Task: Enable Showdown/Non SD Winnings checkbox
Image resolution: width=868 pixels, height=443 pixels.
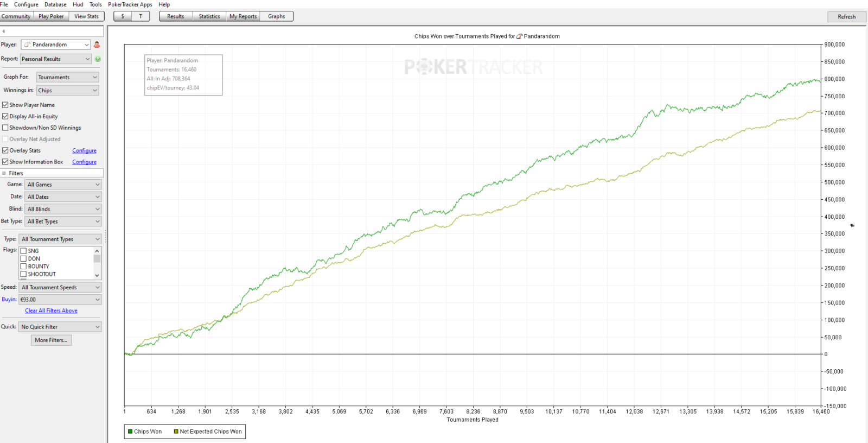Action: [5, 128]
